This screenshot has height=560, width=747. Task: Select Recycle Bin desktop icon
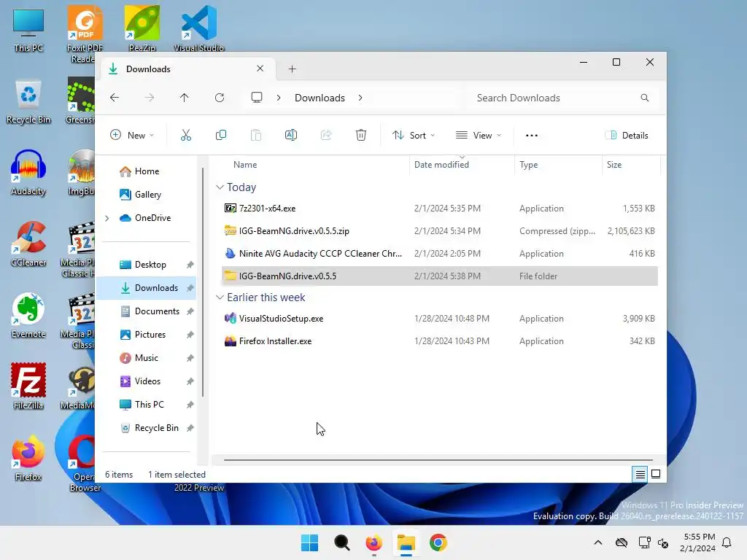28,102
